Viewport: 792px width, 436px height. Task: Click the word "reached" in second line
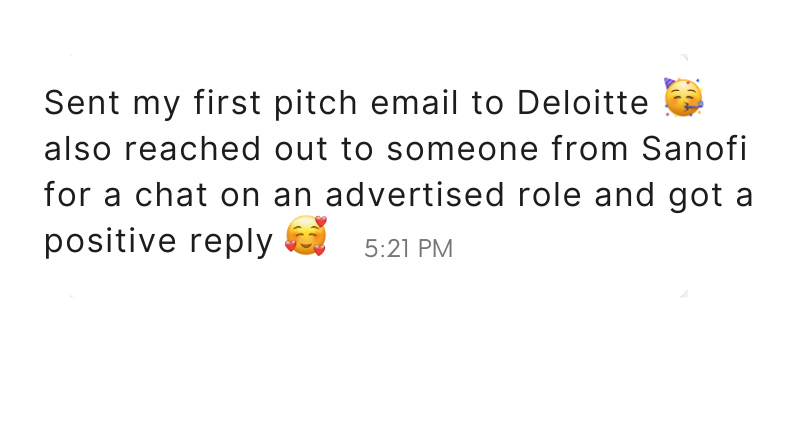192,149
